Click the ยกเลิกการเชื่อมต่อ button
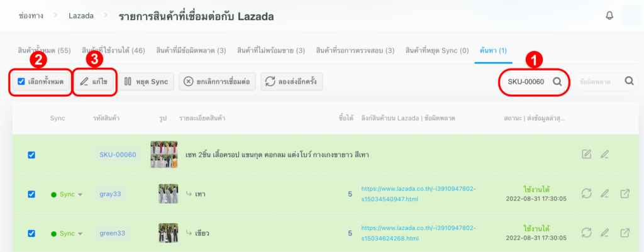This screenshot has height=252, width=644. pyautogui.click(x=217, y=82)
